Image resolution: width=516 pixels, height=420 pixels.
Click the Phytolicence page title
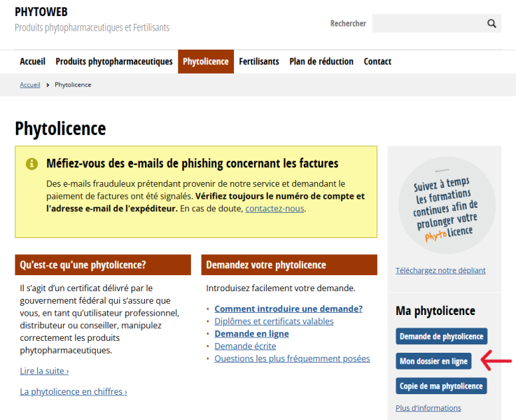[60, 129]
